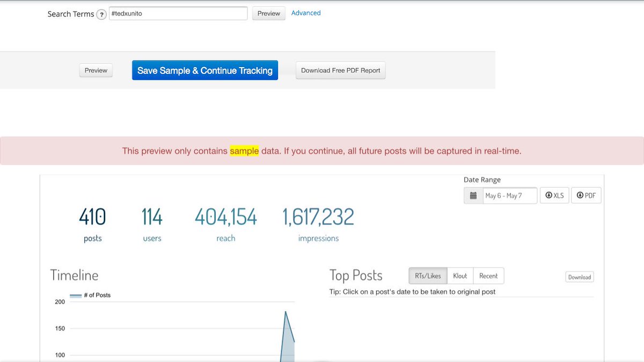Switch Top Posts to the Klout tab
644x362 pixels.
coord(460,276)
